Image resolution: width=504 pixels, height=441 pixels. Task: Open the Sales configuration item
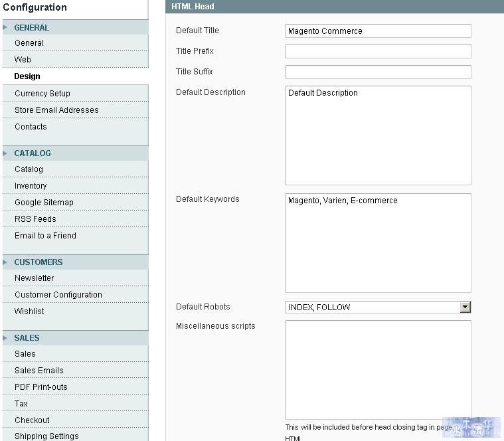(x=75, y=353)
